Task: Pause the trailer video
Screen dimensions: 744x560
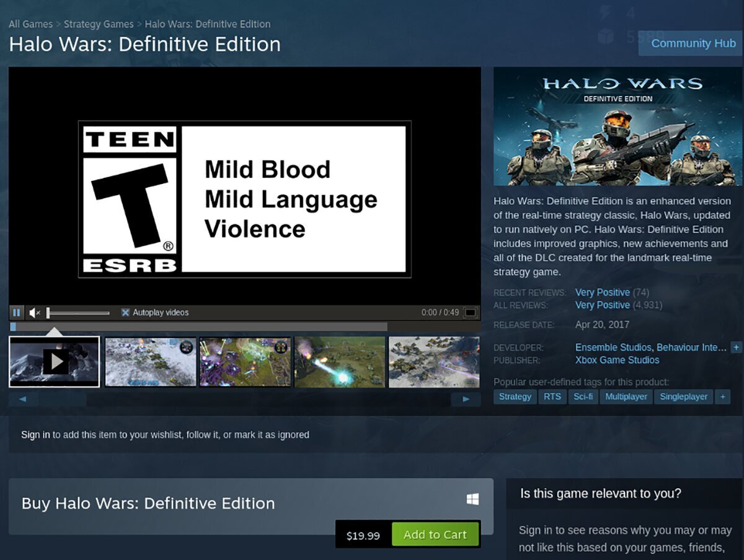Action: pyautogui.click(x=17, y=313)
